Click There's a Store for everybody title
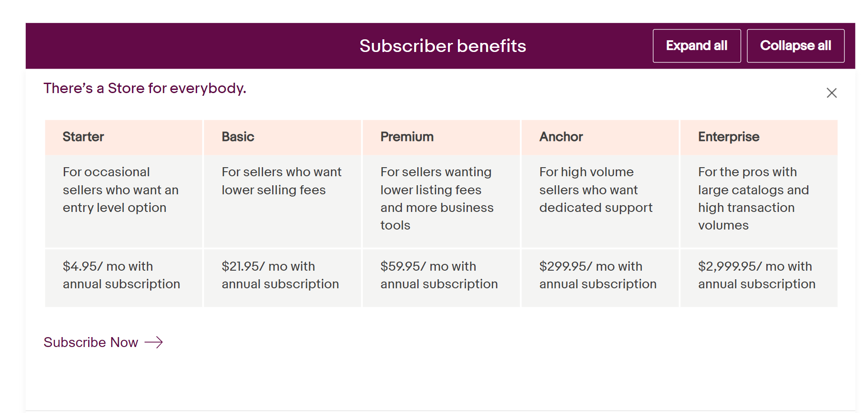Viewport: 868px width, 413px height. (x=145, y=88)
